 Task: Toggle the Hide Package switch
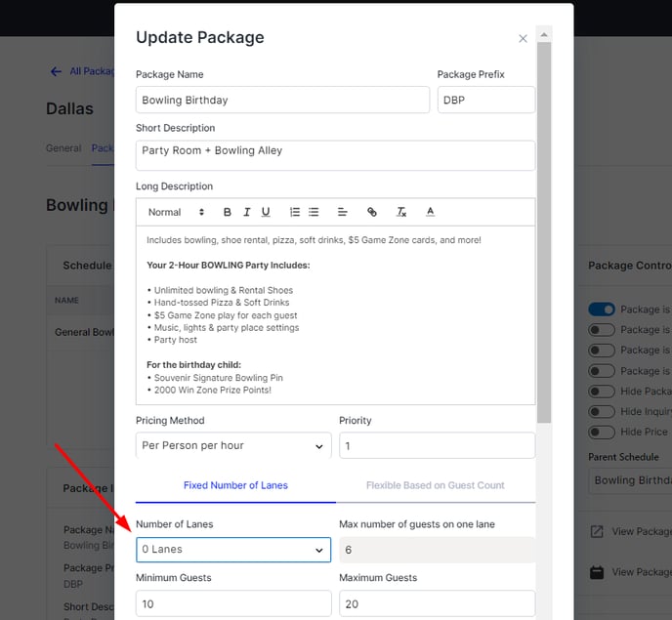tap(602, 392)
